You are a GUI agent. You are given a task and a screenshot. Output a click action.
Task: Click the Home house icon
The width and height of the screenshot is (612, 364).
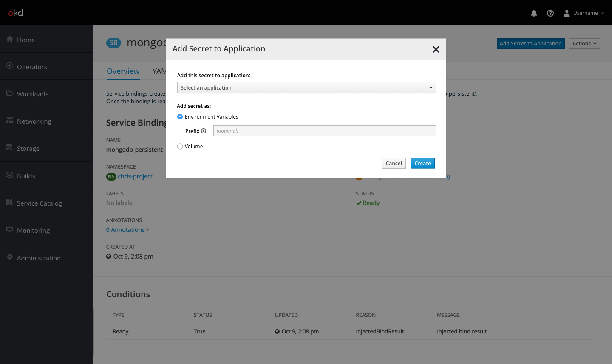[x=10, y=39]
